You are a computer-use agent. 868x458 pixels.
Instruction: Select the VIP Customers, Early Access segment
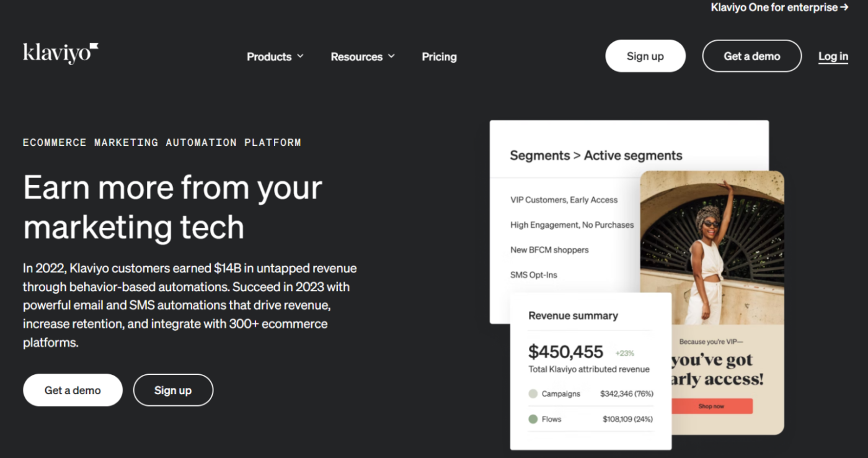pos(564,200)
